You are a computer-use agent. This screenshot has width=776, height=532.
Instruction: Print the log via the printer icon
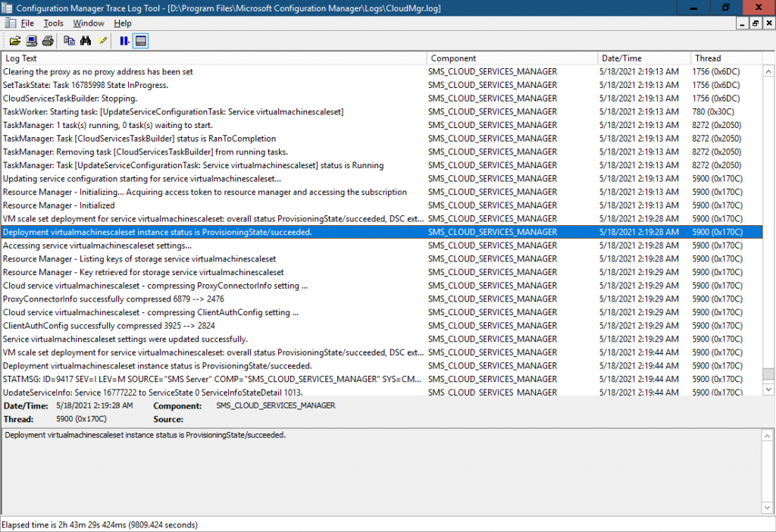pyautogui.click(x=47, y=40)
